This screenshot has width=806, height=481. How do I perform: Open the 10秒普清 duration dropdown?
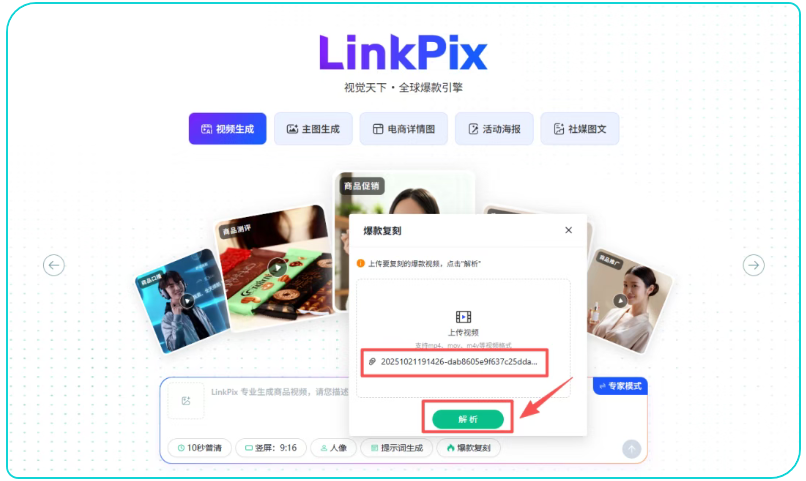coord(200,448)
